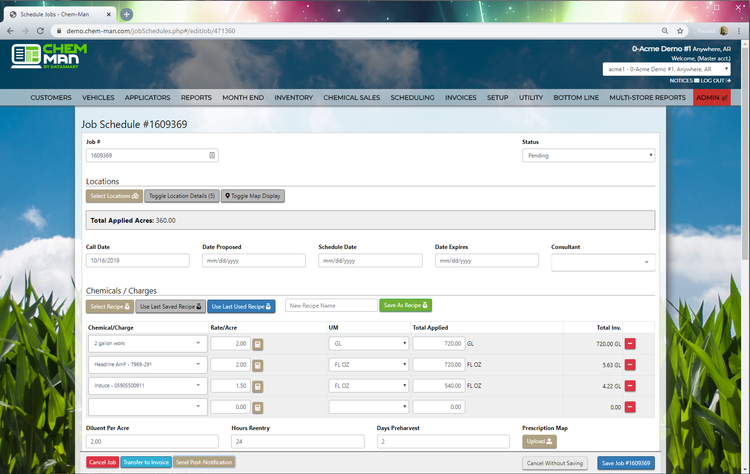Click Send Post-Notification button

coord(204,462)
